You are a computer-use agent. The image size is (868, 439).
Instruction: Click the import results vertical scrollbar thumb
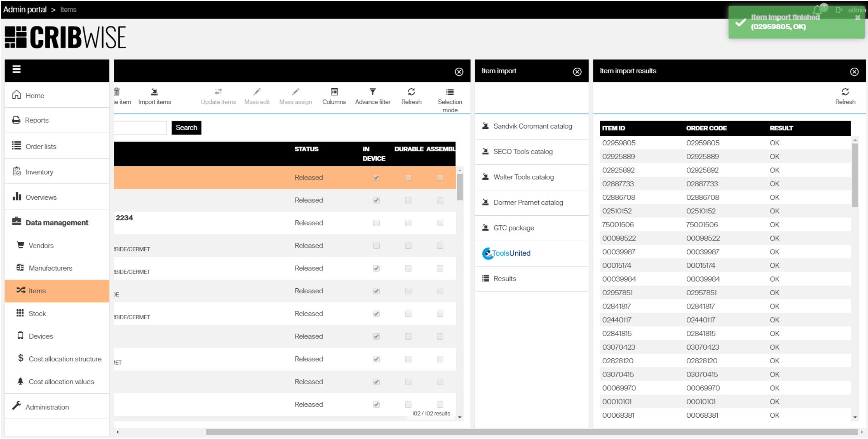(855, 175)
